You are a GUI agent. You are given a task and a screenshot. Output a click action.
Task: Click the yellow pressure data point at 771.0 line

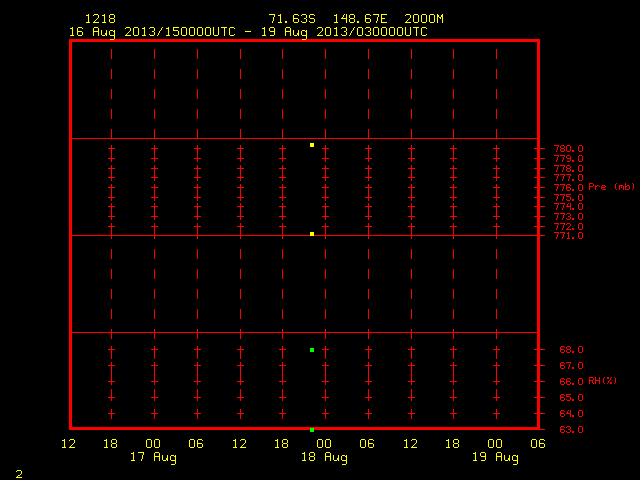coord(312,234)
